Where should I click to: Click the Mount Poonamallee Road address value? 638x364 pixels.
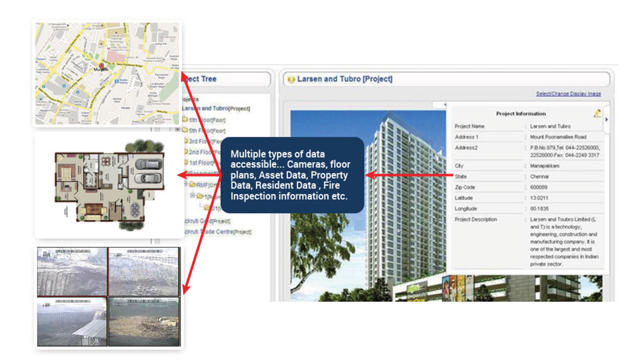[x=558, y=137]
